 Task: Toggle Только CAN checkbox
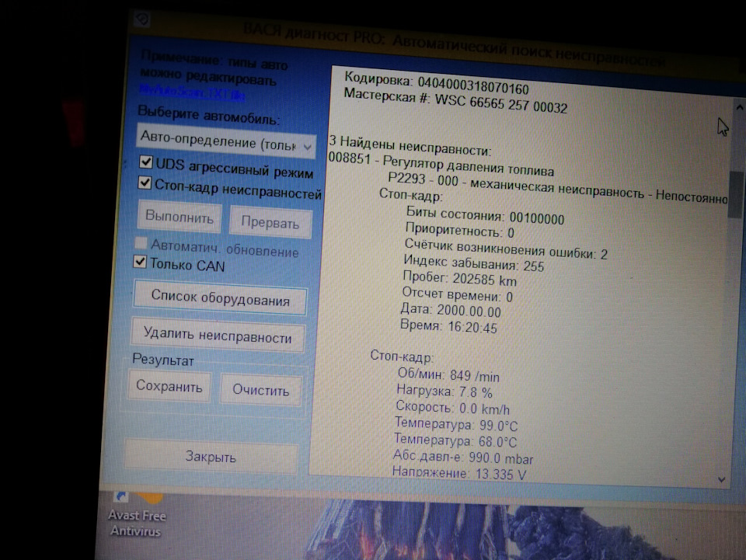coord(140,261)
